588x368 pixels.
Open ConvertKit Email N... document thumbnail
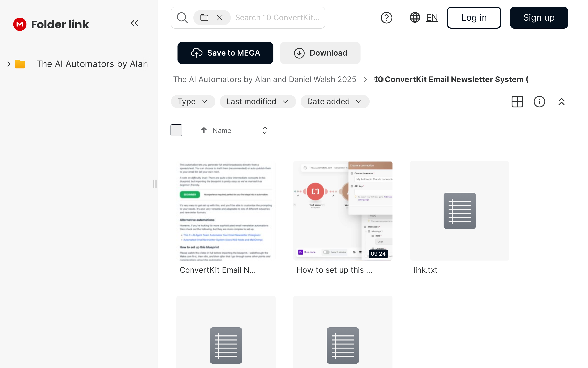226,211
